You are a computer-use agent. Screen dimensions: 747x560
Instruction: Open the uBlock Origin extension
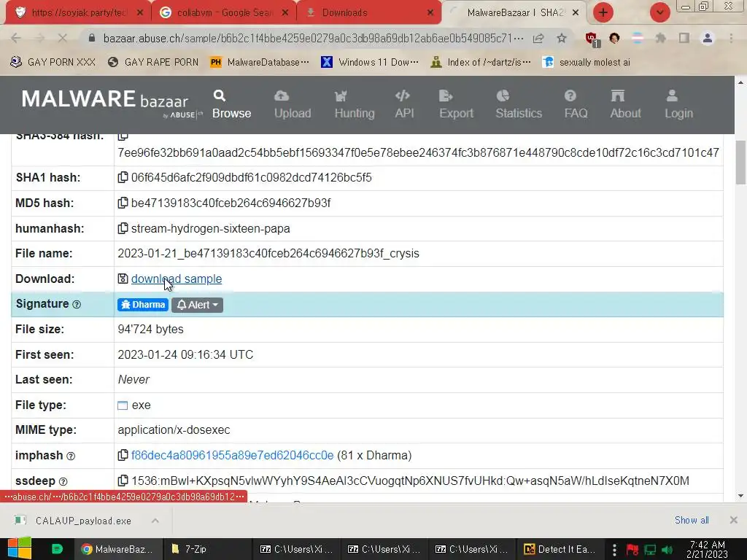coord(592,39)
